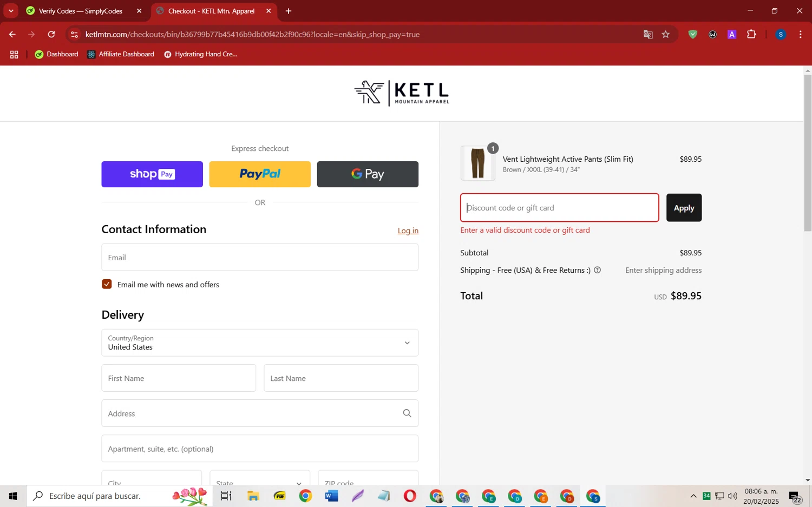Open the Extensions puzzle menu
Viewport: 812px width, 507px height.
point(751,34)
